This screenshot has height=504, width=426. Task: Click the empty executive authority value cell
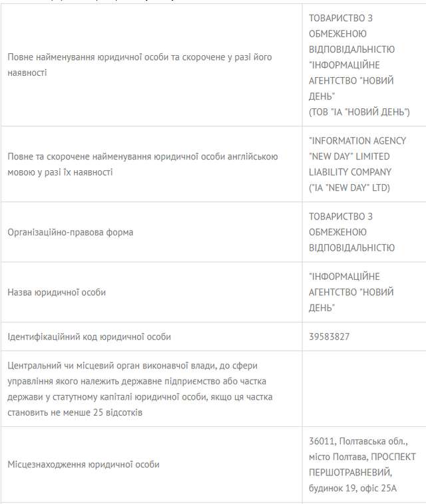click(363, 389)
